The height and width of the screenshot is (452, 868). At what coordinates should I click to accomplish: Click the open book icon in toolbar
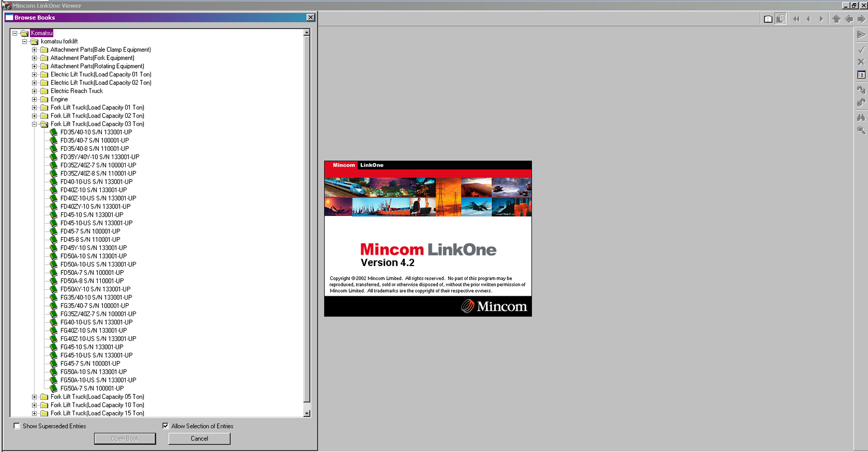point(768,19)
